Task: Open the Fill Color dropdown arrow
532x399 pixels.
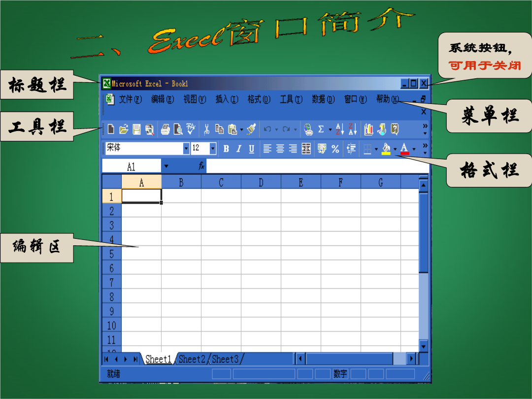Action: (395, 149)
